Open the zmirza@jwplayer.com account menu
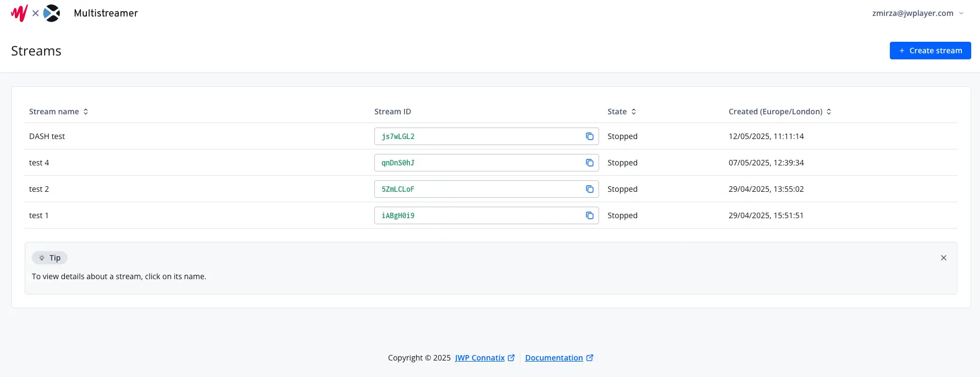Screen dimensions: 980x377 pyautogui.click(x=918, y=13)
